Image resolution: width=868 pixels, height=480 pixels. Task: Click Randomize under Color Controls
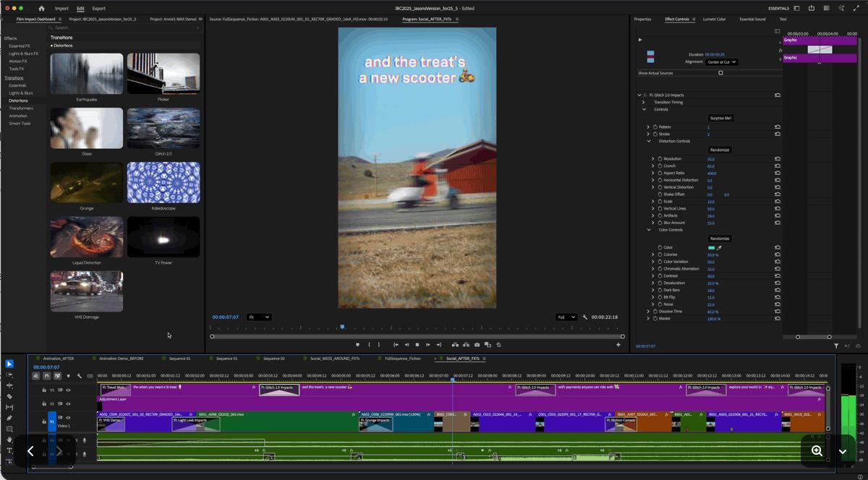720,239
